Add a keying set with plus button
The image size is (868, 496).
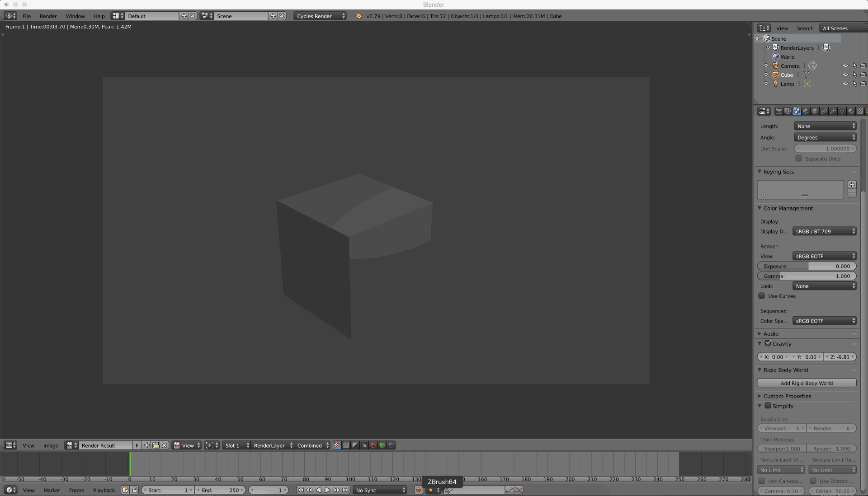point(852,184)
